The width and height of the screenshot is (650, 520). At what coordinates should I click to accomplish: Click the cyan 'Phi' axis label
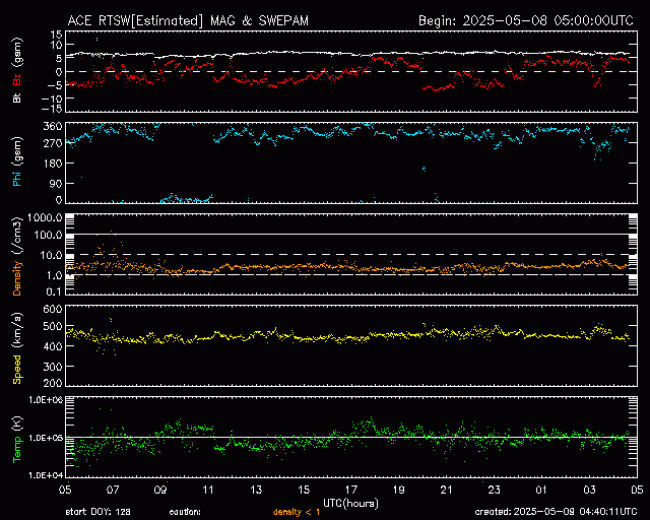pyautogui.click(x=17, y=178)
